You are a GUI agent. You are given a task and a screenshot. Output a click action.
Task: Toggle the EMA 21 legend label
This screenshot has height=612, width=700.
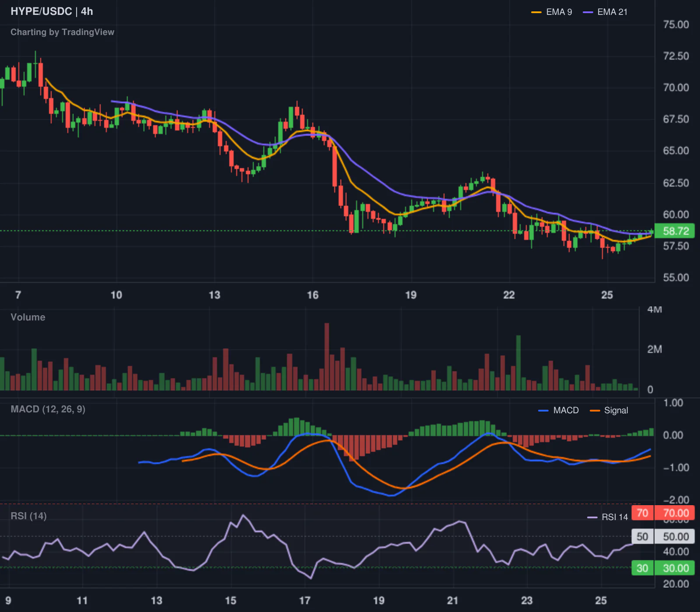click(x=612, y=12)
